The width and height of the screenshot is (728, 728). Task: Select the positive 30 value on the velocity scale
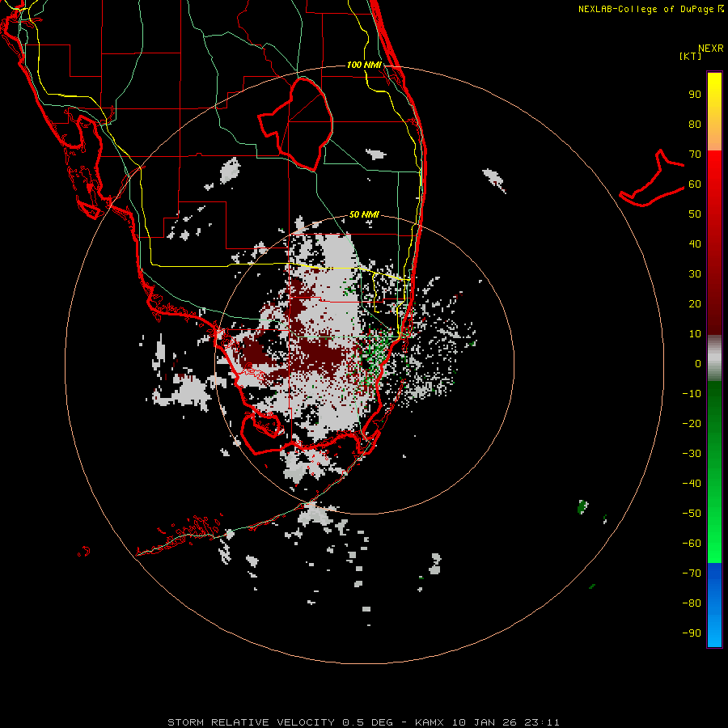coord(695,274)
